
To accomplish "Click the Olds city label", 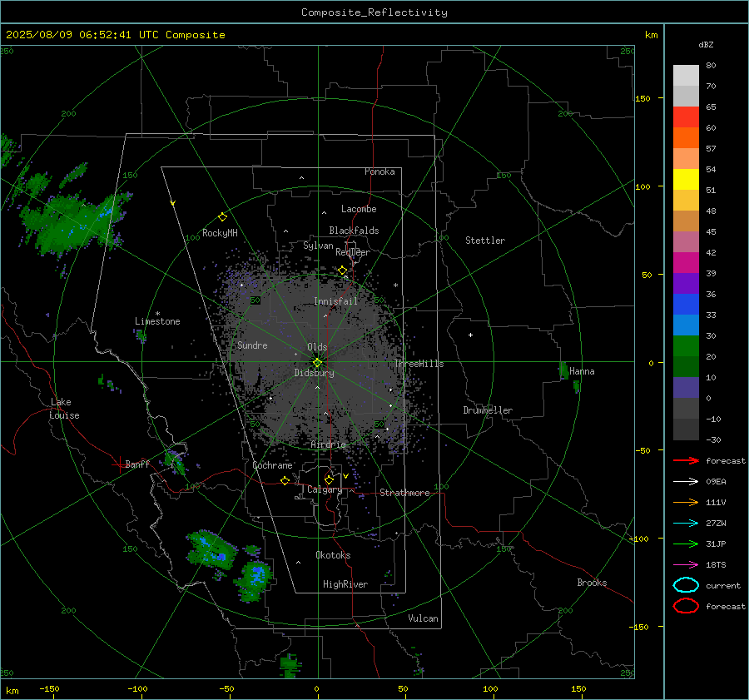I will click(x=317, y=347).
